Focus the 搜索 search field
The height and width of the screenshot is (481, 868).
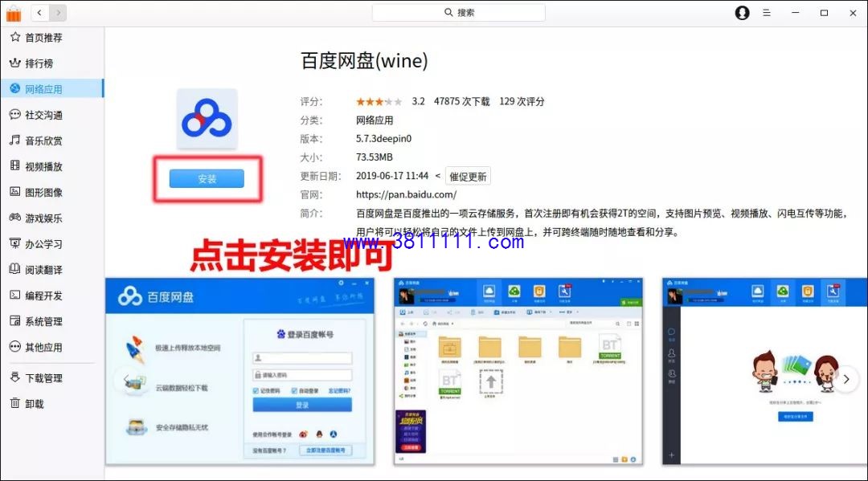458,12
